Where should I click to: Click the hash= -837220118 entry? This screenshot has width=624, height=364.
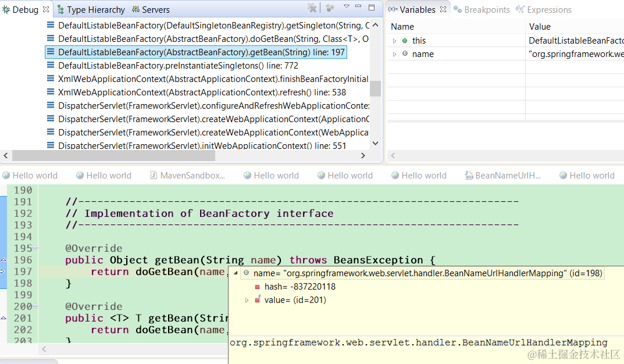pyautogui.click(x=299, y=287)
